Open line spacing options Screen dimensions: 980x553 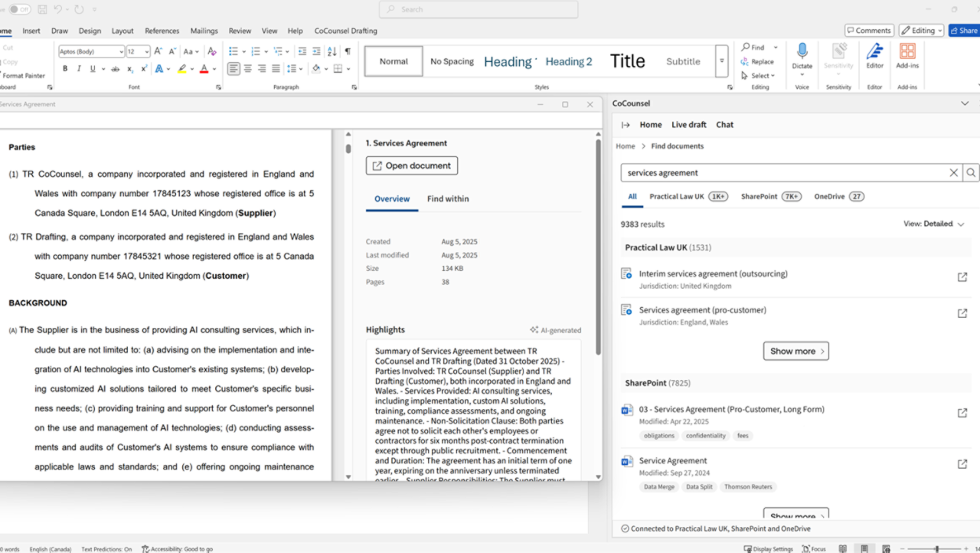(x=292, y=69)
